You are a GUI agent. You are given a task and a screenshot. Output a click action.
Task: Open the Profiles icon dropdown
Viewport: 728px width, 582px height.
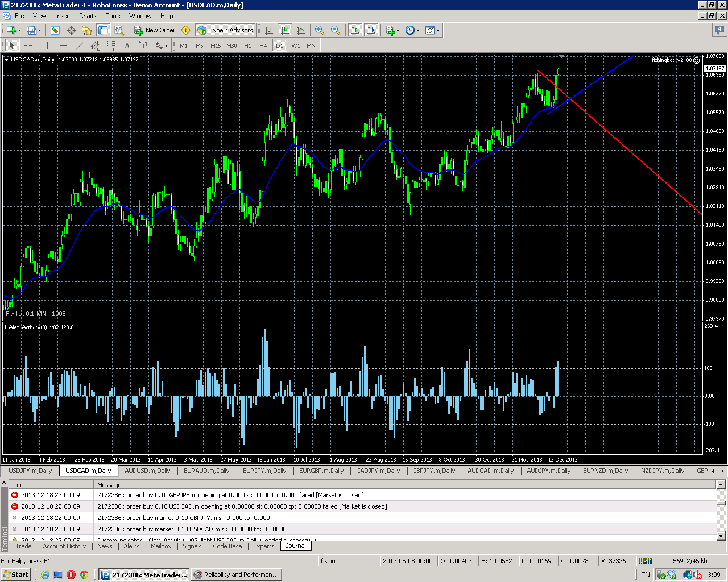tap(34, 30)
